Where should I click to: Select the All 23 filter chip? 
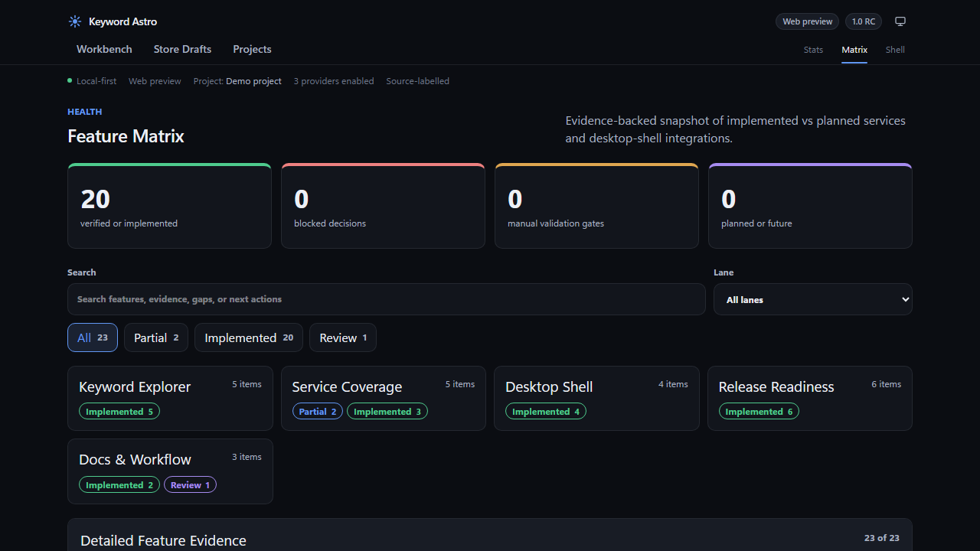coord(93,337)
